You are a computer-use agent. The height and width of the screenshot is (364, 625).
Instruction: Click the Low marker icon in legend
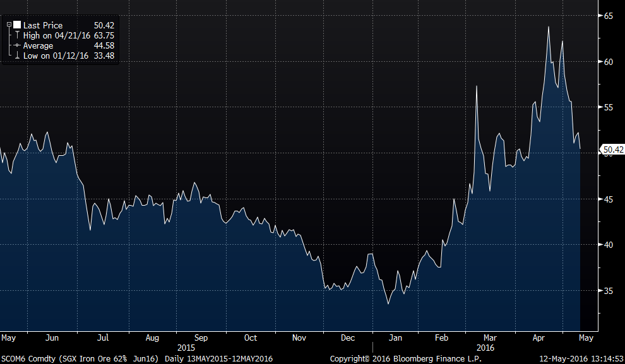[x=17, y=56]
